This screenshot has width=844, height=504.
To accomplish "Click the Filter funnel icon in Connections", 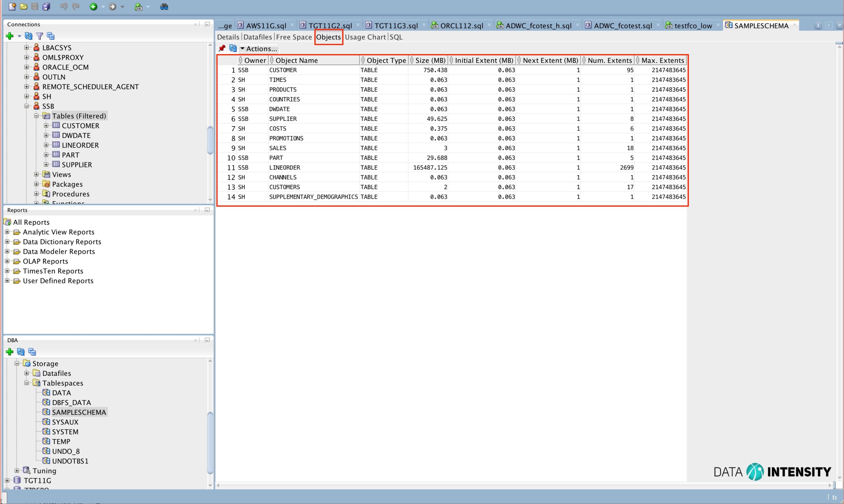I will (40, 36).
